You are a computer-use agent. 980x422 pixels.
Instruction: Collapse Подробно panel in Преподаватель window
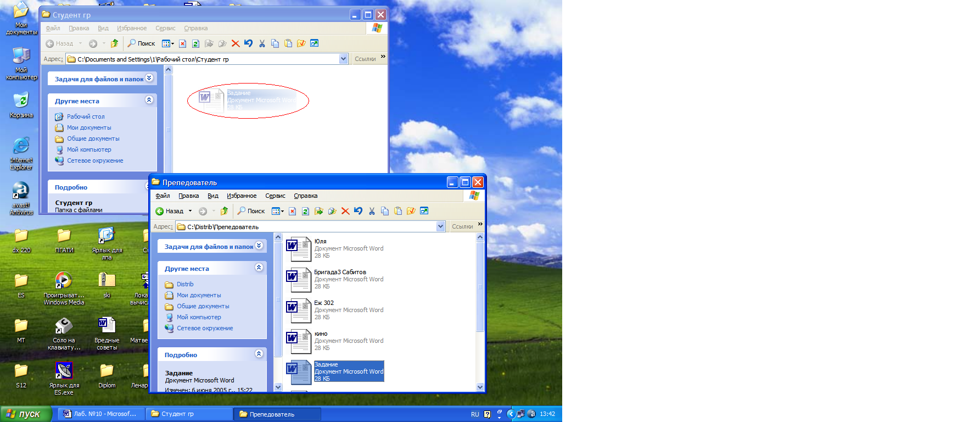pos(259,354)
